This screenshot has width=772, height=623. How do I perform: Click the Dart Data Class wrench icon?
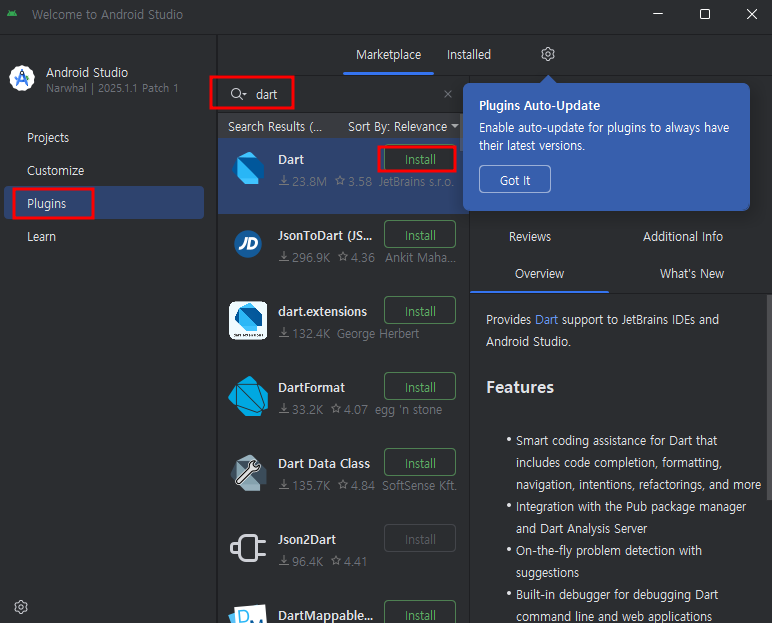point(248,472)
